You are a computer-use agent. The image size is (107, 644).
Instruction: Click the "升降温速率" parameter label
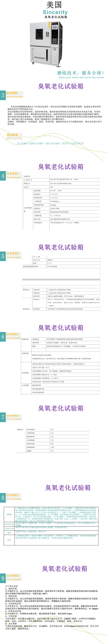click(x=38, y=223)
